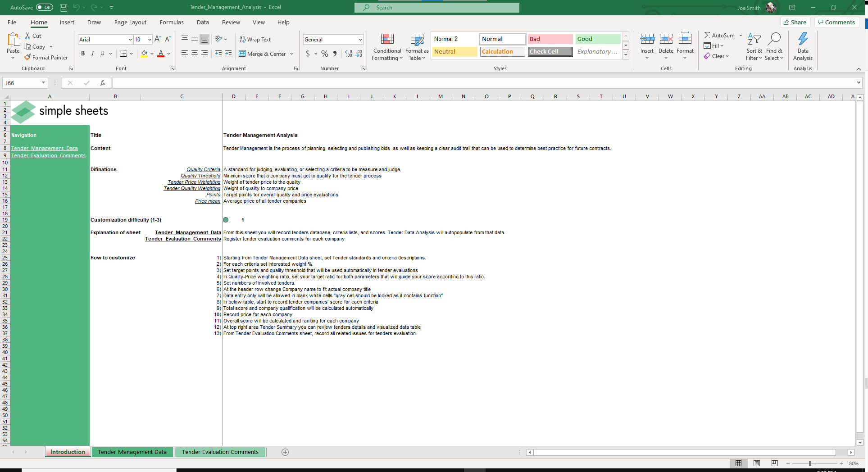Open the Font size dropdown showing 10

pyautogui.click(x=150, y=40)
